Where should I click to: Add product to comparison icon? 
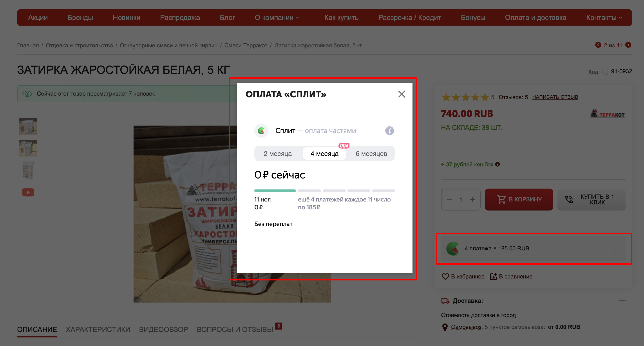(x=493, y=276)
